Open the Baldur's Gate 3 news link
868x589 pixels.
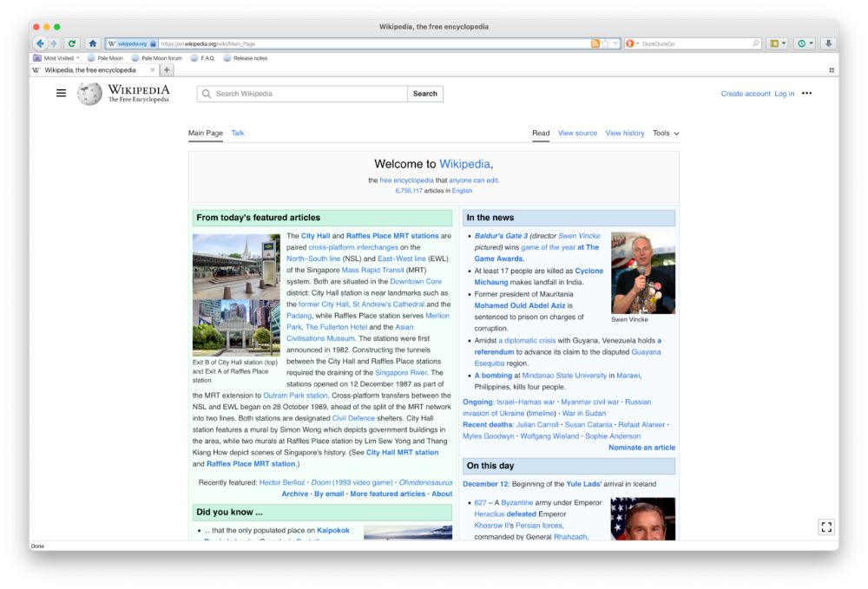click(501, 236)
